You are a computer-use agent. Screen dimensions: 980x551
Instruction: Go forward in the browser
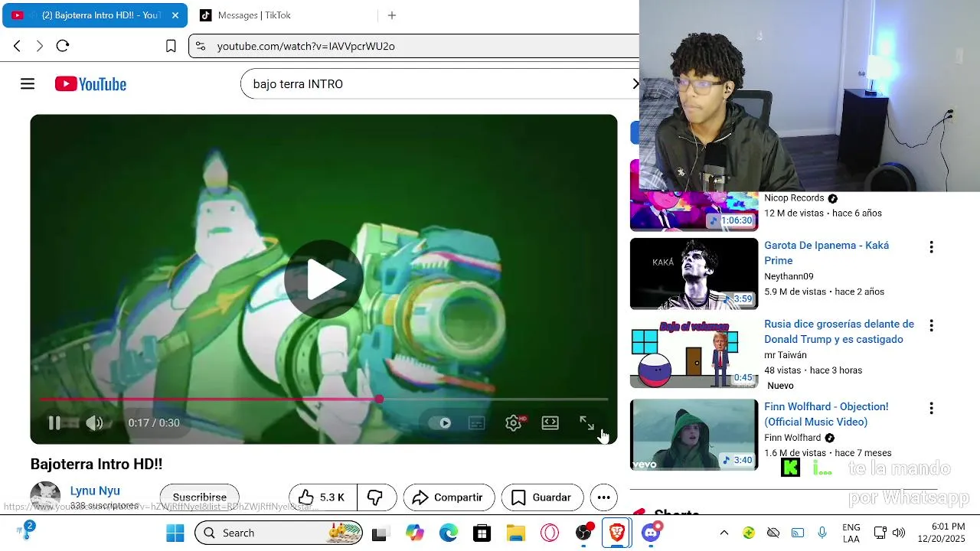click(40, 46)
